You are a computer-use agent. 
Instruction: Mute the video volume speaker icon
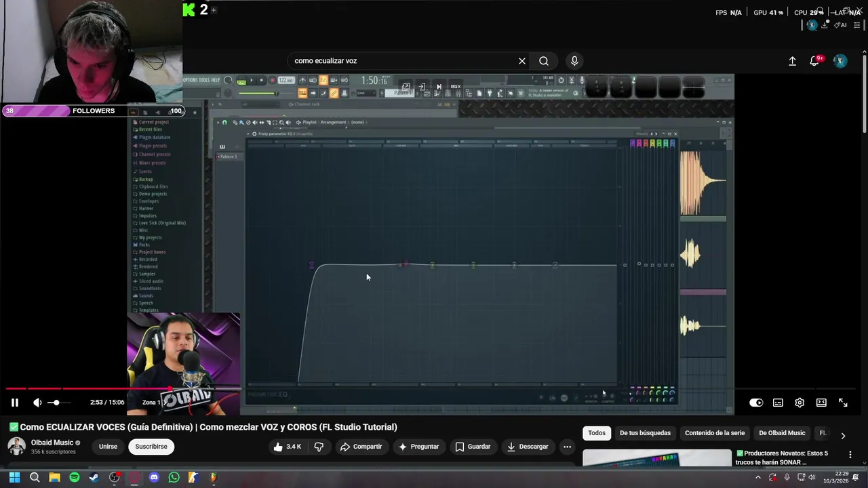click(37, 403)
